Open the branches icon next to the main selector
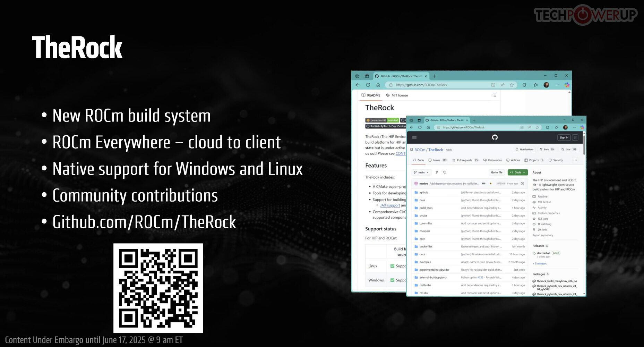The image size is (644, 347). coord(437,172)
